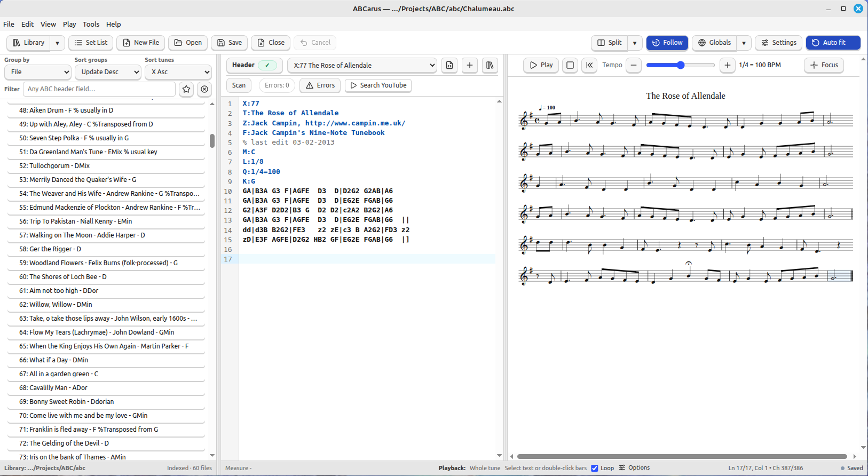Decrease tempo with the minus icon
The image size is (868, 476).
634,65
